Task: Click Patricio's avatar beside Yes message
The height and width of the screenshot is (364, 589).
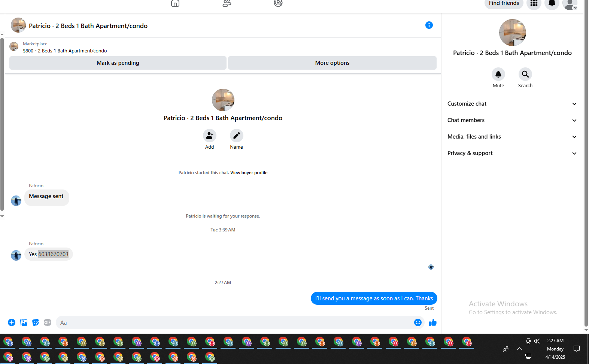Action: tap(16, 255)
